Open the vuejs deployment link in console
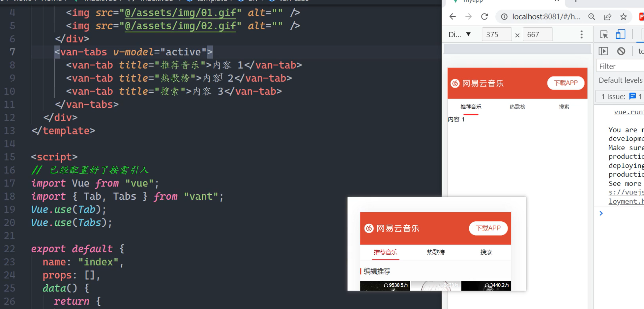 pyautogui.click(x=626, y=197)
